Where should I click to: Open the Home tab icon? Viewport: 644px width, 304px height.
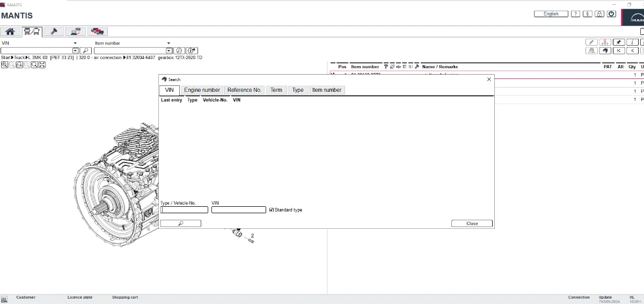(10, 32)
